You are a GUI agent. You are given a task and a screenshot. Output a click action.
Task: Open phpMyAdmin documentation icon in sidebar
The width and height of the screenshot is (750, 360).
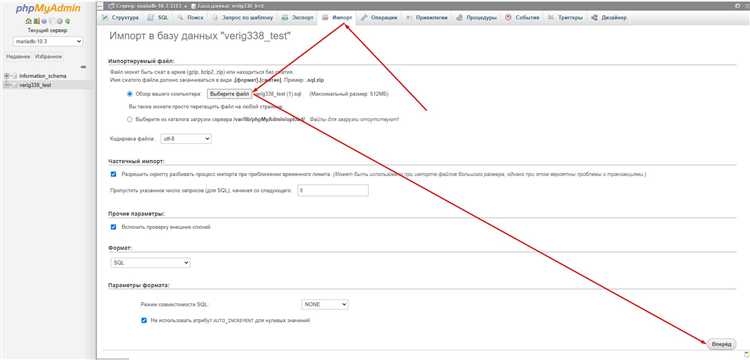point(44,22)
